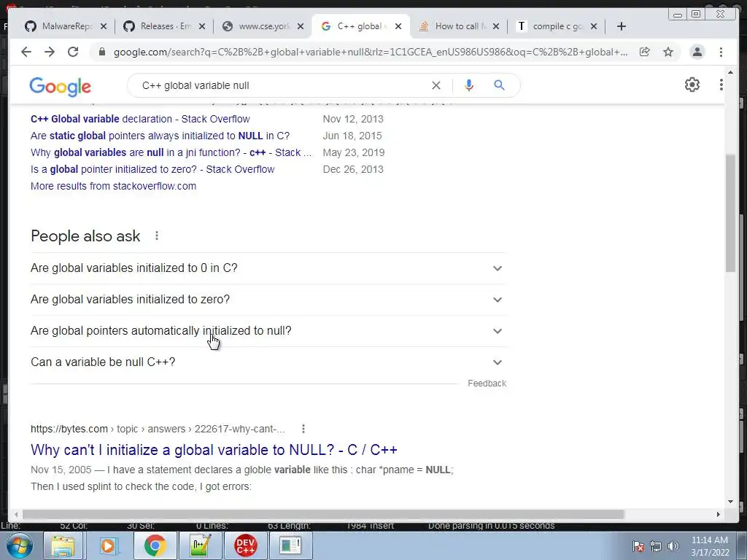747x560 pixels.
Task: Open a new browser tab
Action: coord(622,26)
